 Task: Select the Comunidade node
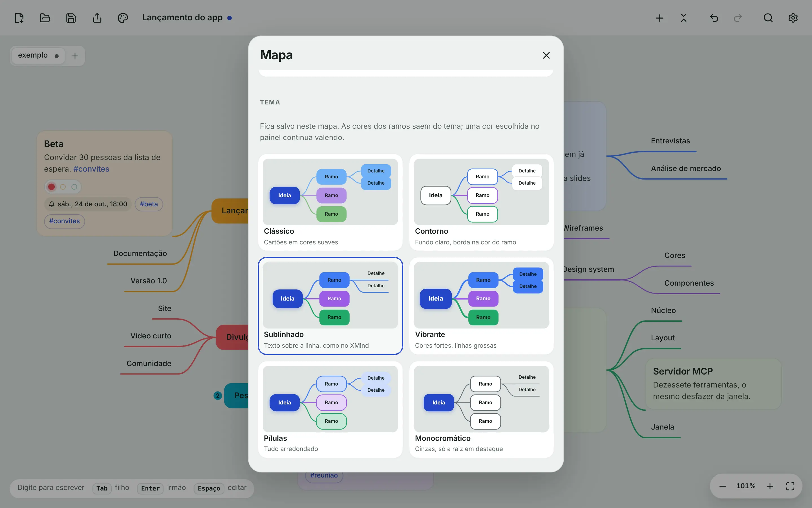coord(149,364)
